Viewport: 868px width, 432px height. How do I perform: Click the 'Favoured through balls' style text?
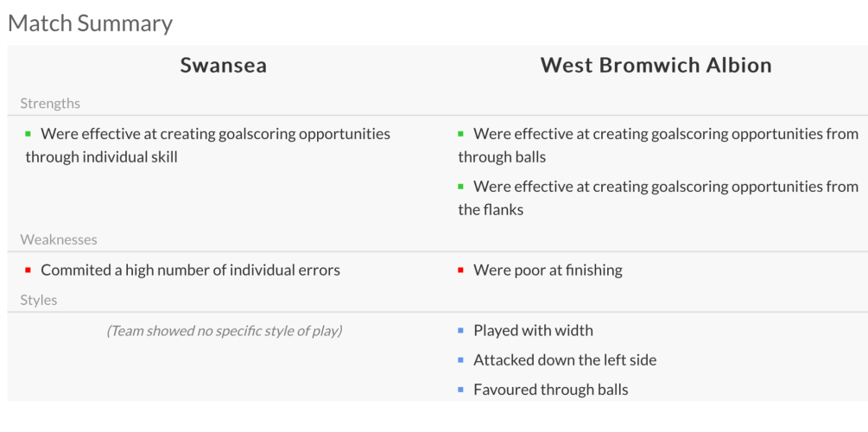[550, 390]
